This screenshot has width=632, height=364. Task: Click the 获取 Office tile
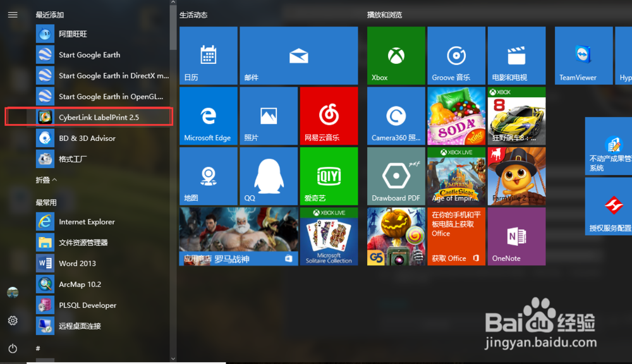456,236
